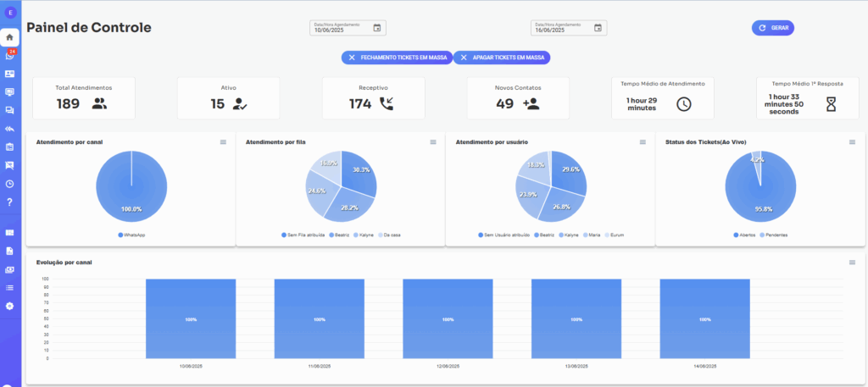Click the user avatar E icon
This screenshot has height=387, width=868.
(10, 12)
